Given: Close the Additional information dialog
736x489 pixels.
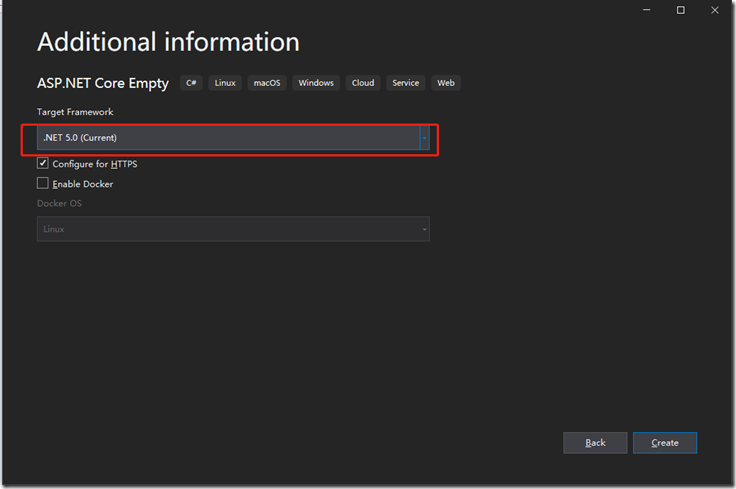Looking at the screenshot, I should pyautogui.click(x=714, y=10).
